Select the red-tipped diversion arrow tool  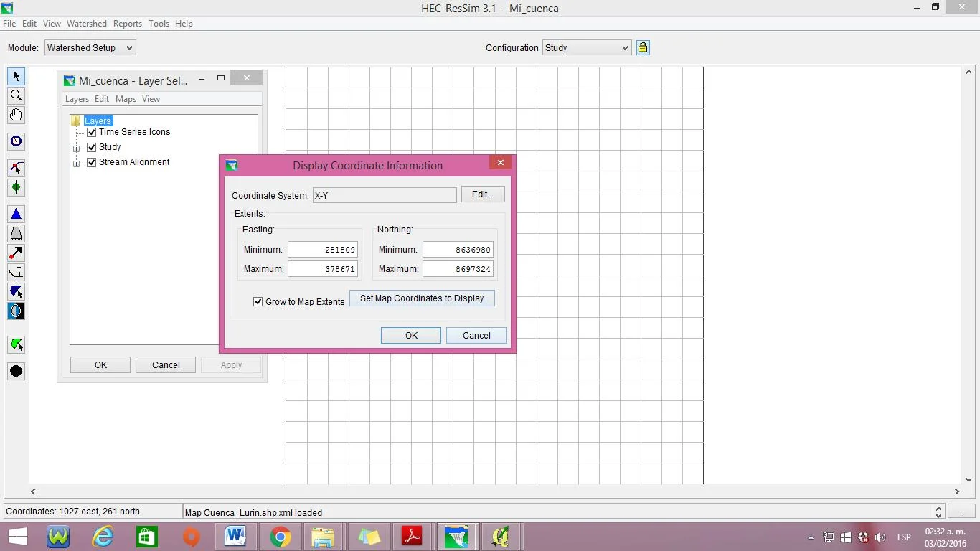coord(16,253)
